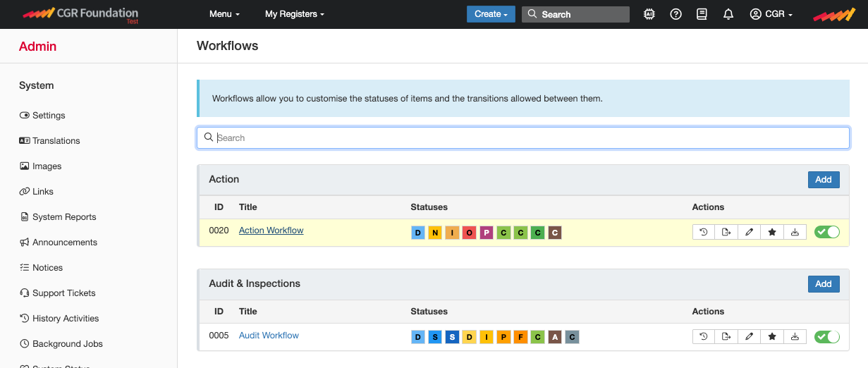Open the My Registers dropdown
The height and width of the screenshot is (368, 868).
tap(295, 14)
